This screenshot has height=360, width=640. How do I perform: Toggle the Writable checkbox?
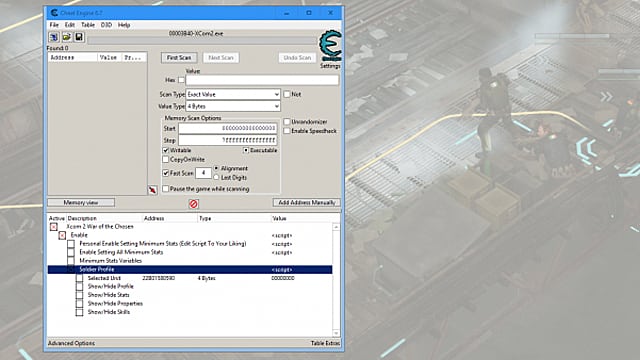coord(166,150)
